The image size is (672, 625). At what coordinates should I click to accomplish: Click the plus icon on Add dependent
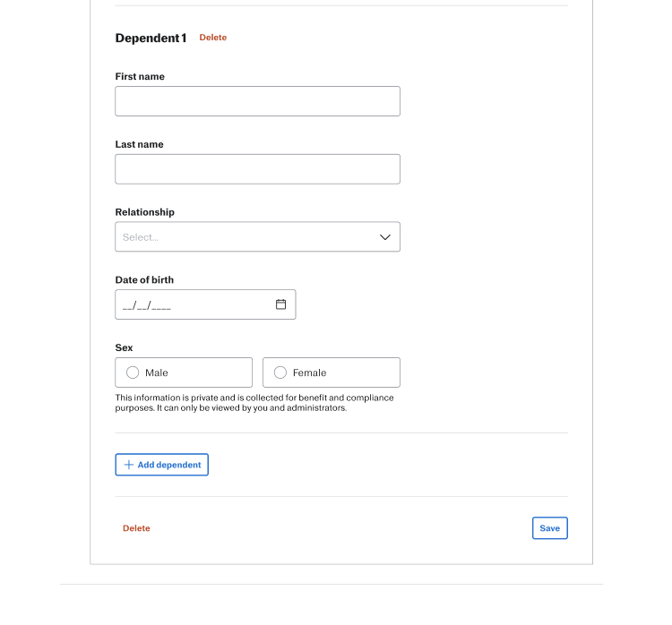pos(129,465)
